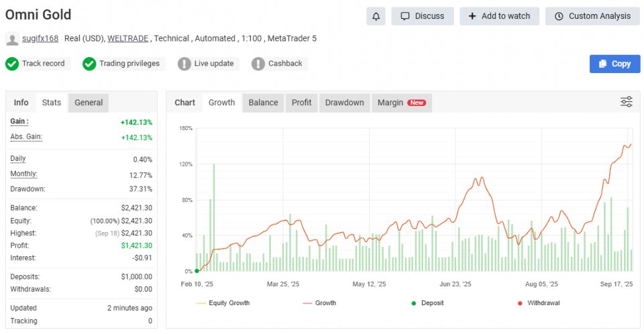Image resolution: width=644 pixels, height=334 pixels.
Task: Click the notification bell icon
Action: pyautogui.click(x=376, y=17)
